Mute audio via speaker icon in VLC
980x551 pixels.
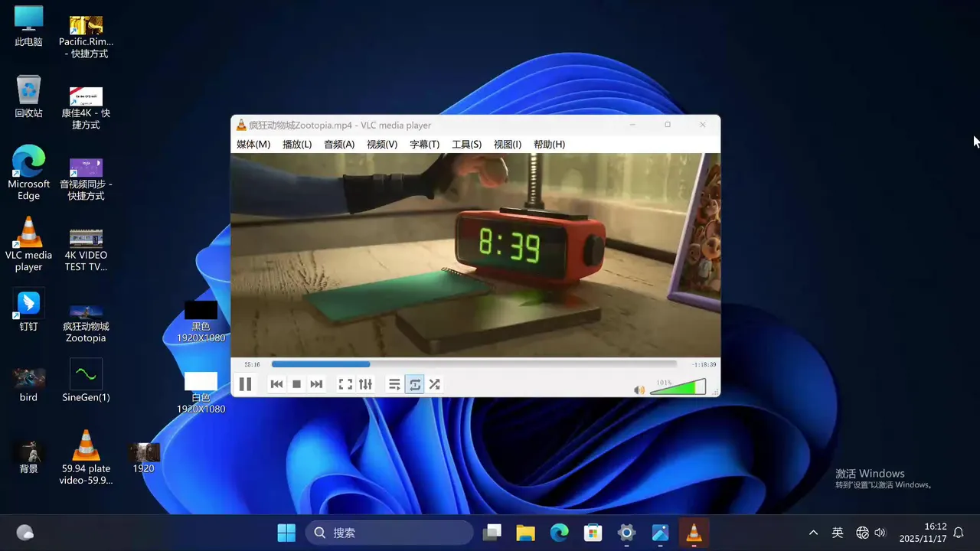point(639,390)
